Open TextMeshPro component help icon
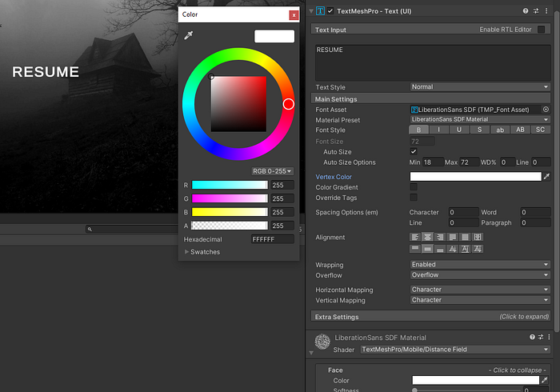 pyautogui.click(x=526, y=11)
